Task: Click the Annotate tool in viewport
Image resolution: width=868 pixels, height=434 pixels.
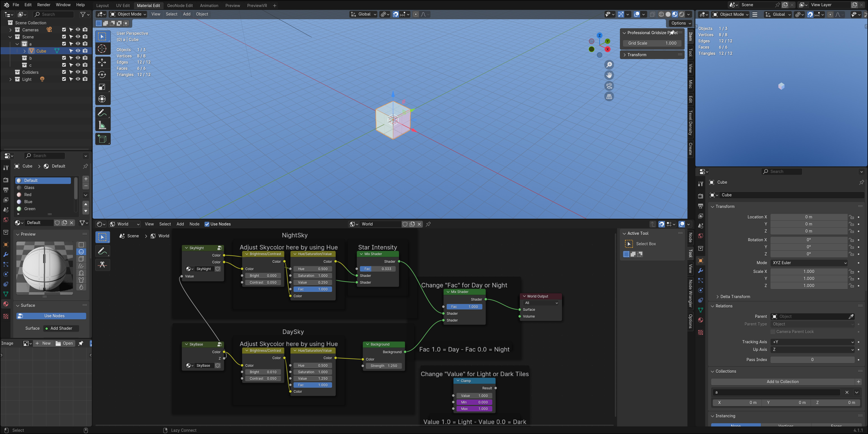Action: [102, 113]
